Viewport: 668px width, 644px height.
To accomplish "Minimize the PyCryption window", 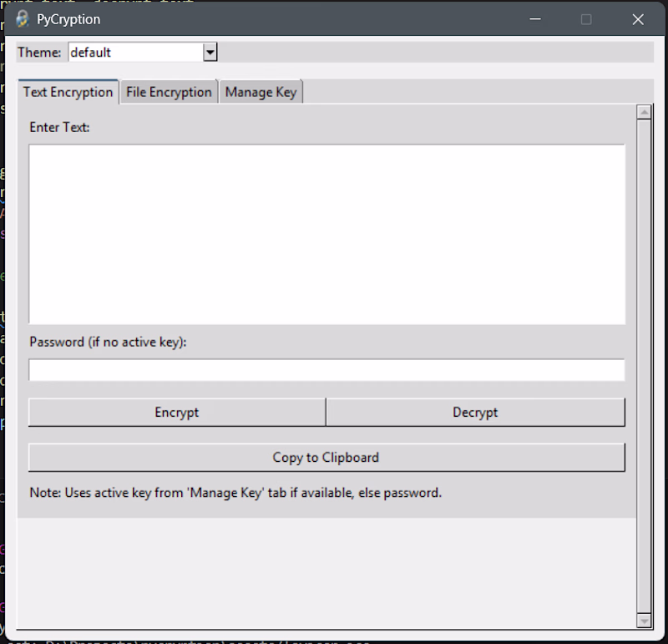I will 535,19.
